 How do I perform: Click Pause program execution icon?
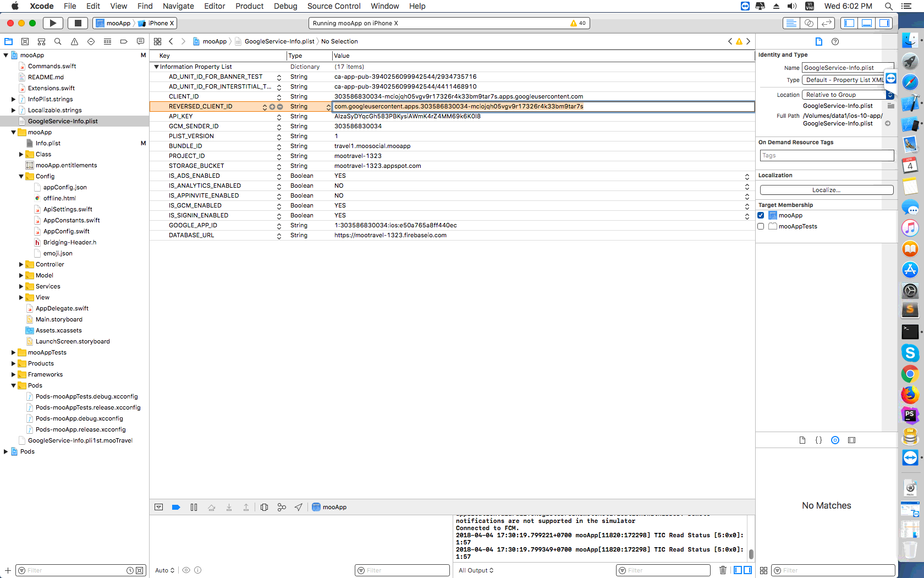coord(194,508)
